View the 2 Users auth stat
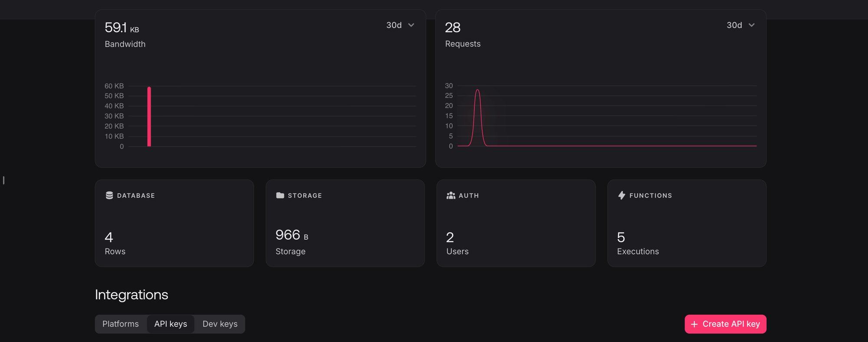 coord(457,243)
